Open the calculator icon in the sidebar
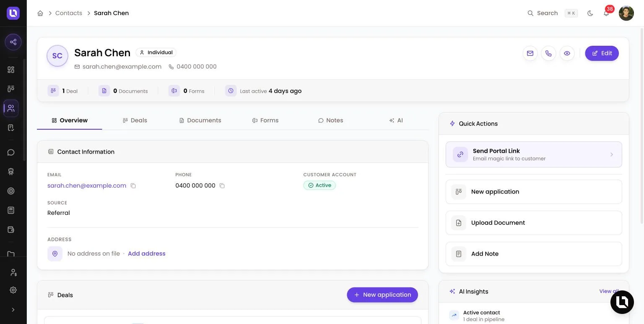Viewport: 644px width, 324px height. coord(11,210)
